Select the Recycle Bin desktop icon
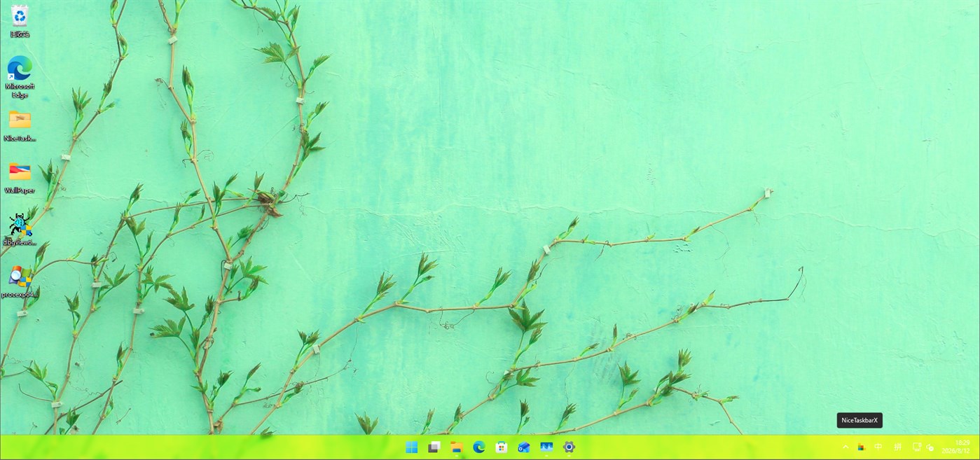The image size is (980, 460). tap(20, 20)
